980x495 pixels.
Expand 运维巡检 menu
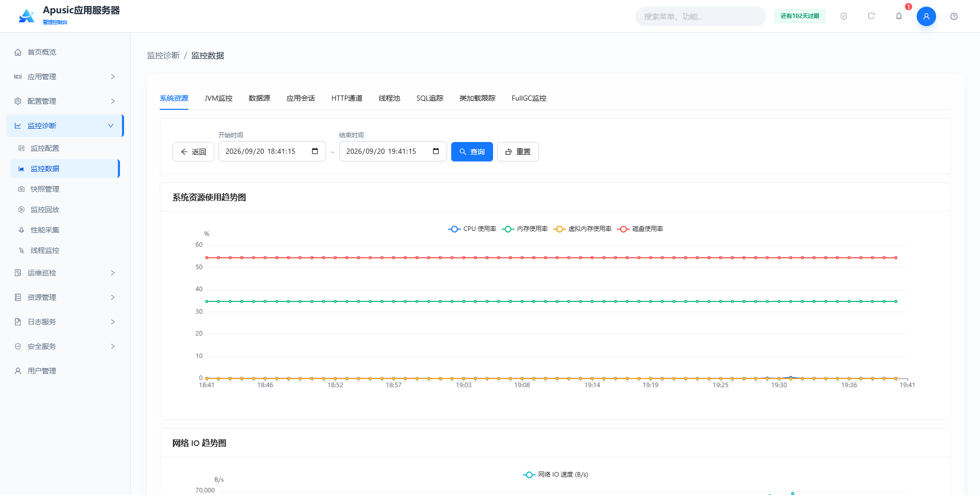[65, 273]
